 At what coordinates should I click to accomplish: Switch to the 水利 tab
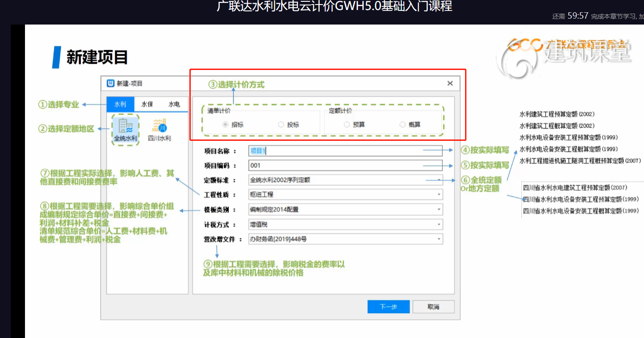pos(120,104)
